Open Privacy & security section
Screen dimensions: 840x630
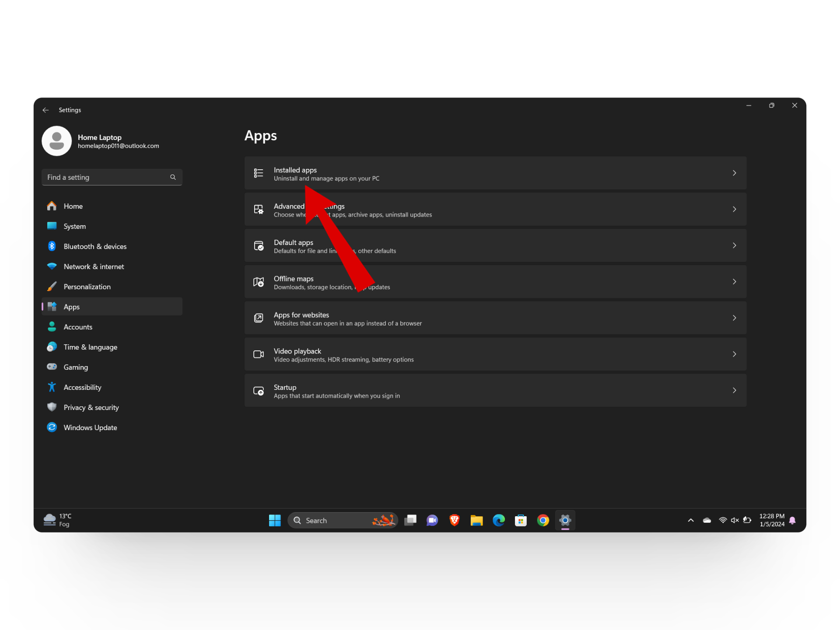click(x=91, y=407)
